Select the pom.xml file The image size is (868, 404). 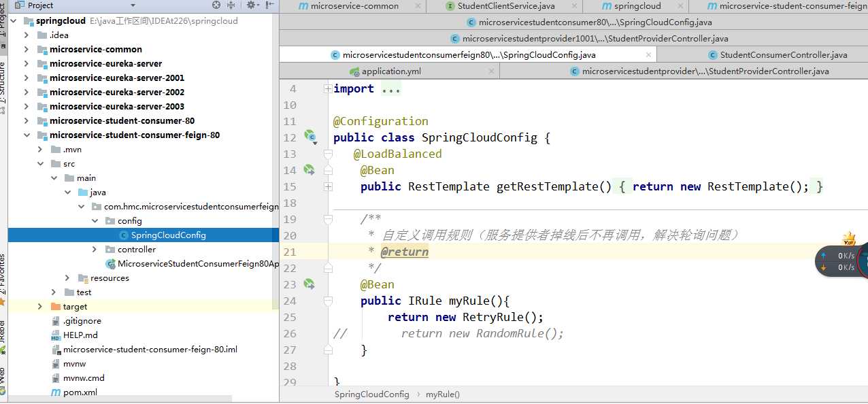point(75,392)
